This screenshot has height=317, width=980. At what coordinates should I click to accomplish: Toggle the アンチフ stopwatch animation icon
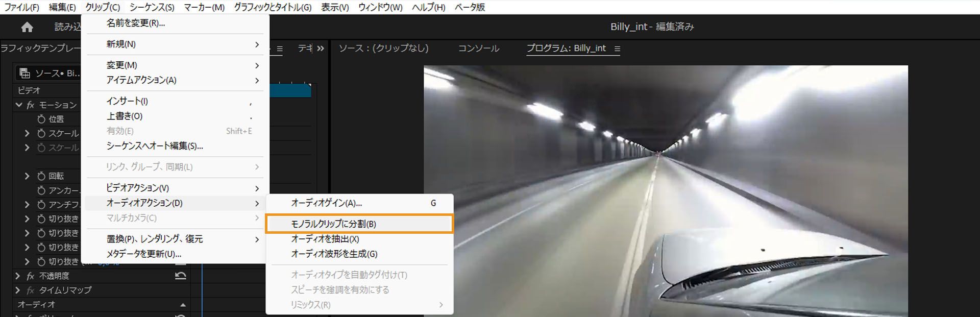[x=41, y=205]
